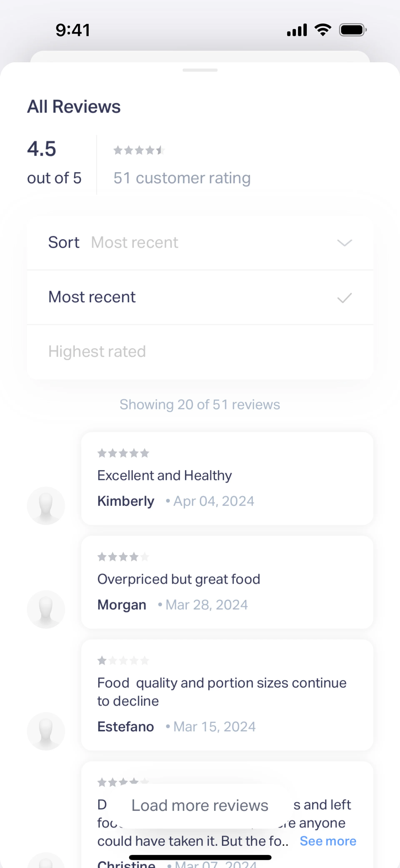
Task: Tap the battery icon in status bar
Action: point(352,30)
